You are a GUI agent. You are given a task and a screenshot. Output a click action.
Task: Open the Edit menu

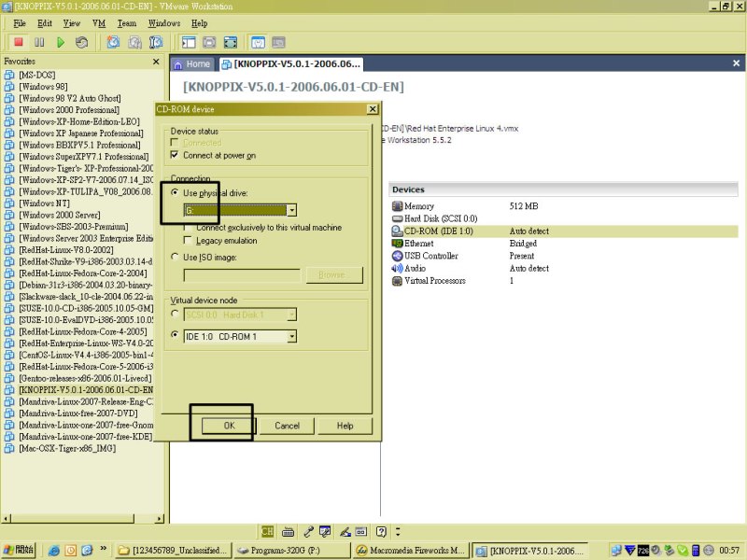[x=45, y=23]
